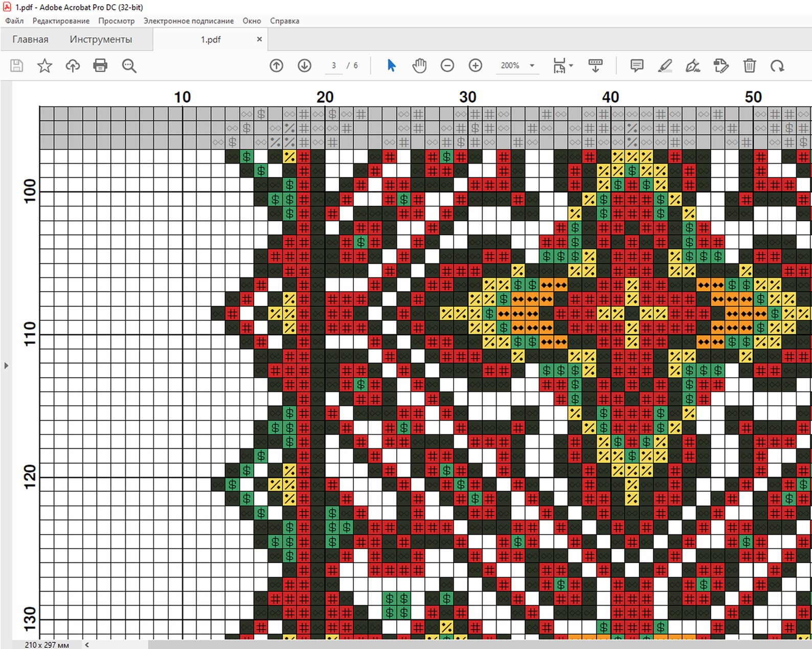The width and height of the screenshot is (812, 649).
Task: Open the Find text magnifier tool
Action: pos(129,65)
